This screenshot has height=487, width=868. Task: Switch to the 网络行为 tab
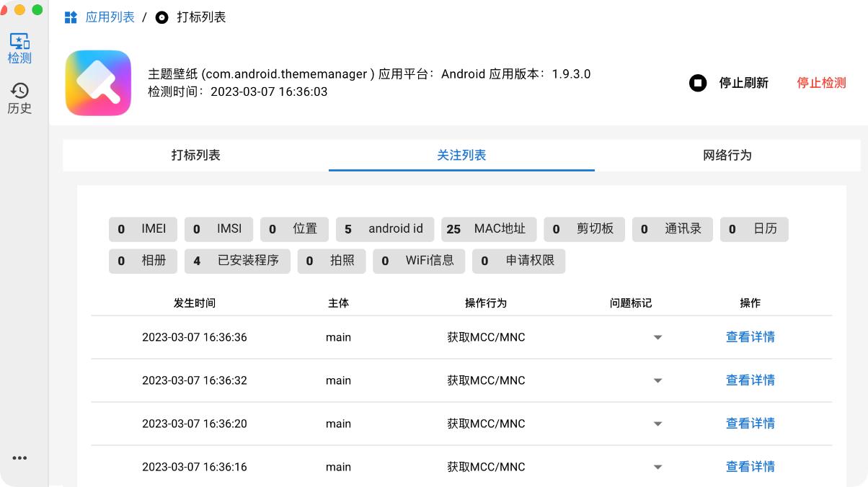point(727,155)
